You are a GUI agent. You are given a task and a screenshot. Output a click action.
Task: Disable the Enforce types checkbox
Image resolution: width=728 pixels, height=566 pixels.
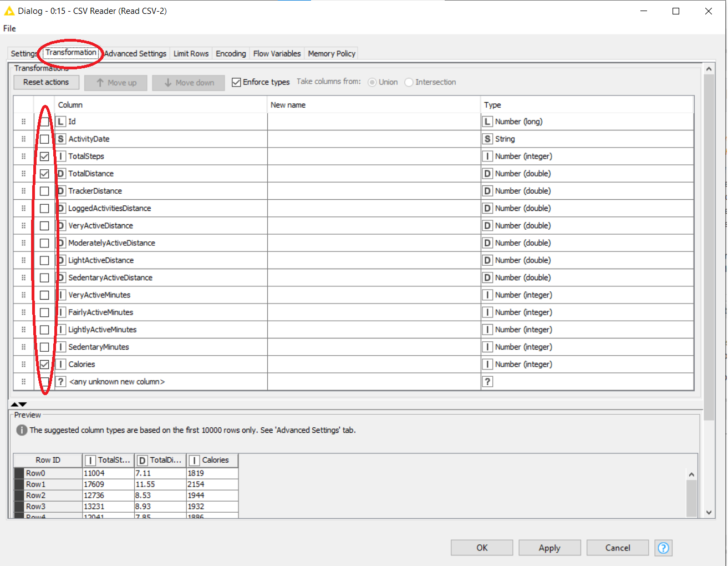coord(236,82)
